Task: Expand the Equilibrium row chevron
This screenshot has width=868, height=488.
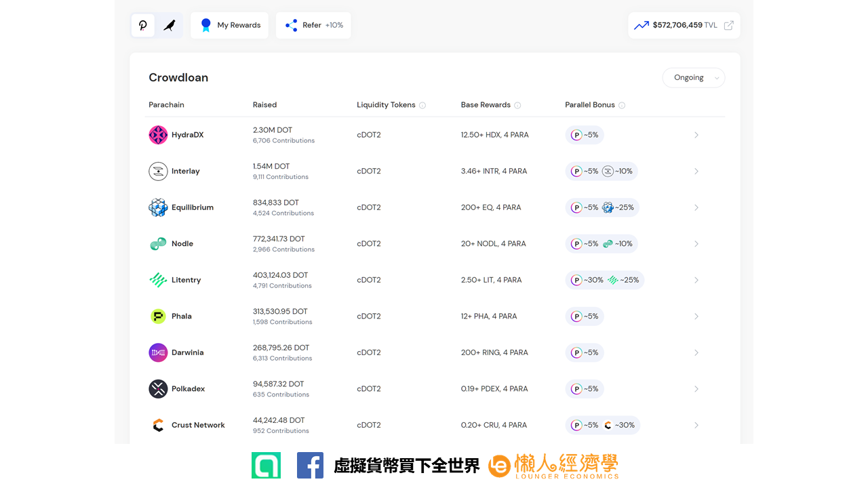Action: pyautogui.click(x=696, y=207)
